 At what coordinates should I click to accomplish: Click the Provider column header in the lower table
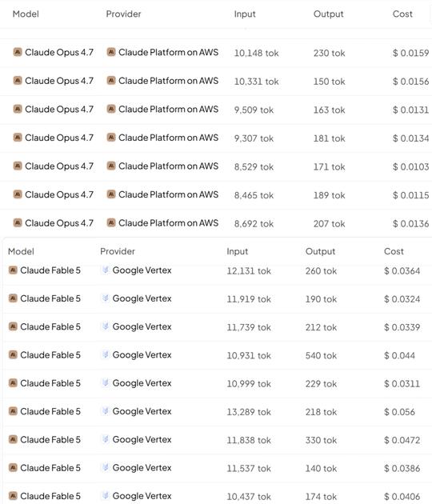(x=118, y=251)
